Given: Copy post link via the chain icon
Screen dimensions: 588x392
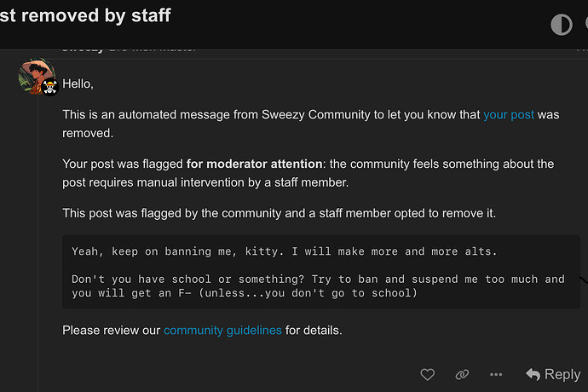Looking at the screenshot, I should coord(462,374).
